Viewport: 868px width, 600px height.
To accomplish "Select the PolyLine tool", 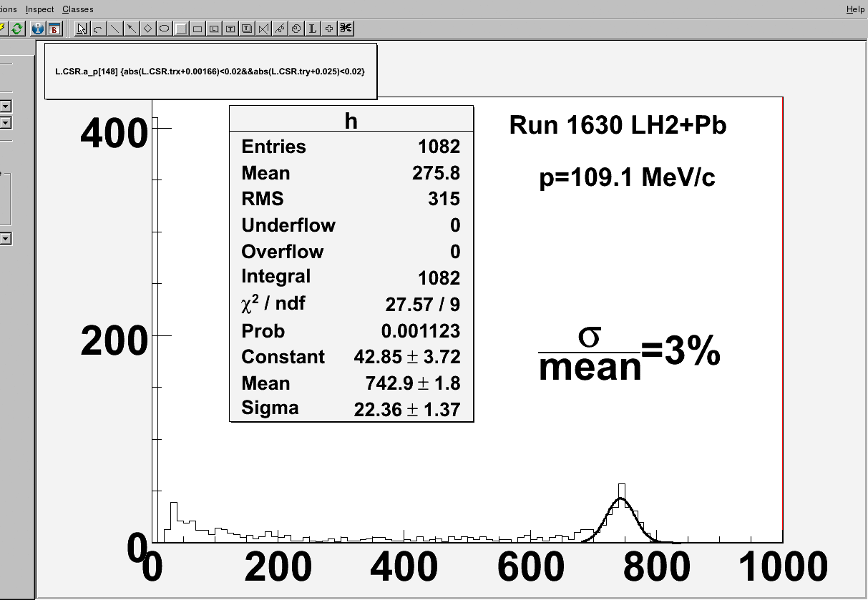I will (263, 29).
